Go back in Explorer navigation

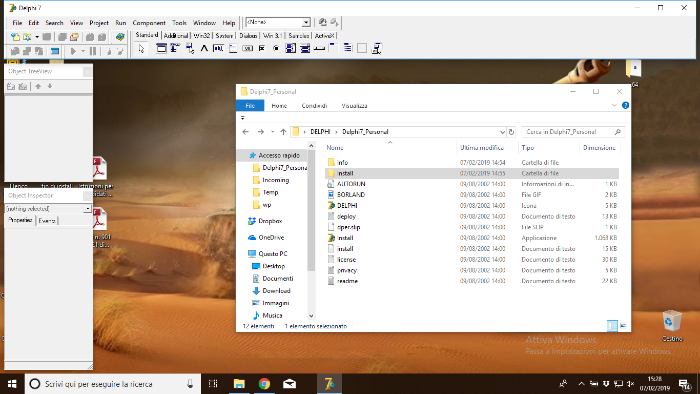pos(246,132)
